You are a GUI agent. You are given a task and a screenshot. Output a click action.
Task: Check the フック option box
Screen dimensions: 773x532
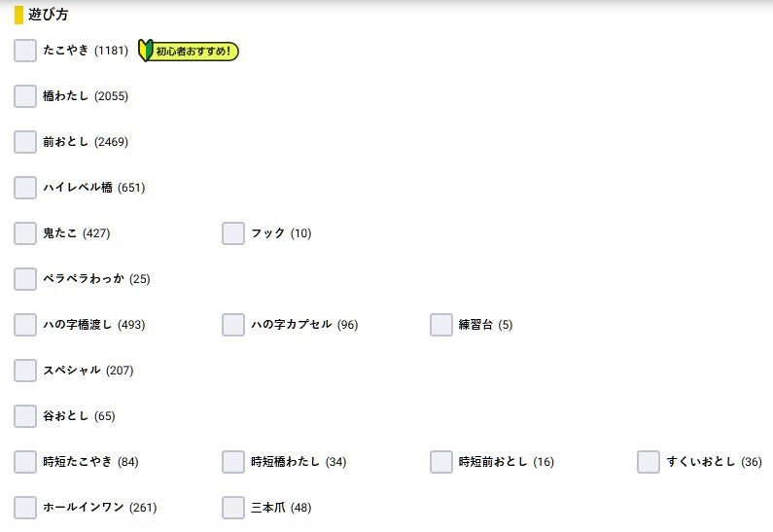(x=233, y=233)
